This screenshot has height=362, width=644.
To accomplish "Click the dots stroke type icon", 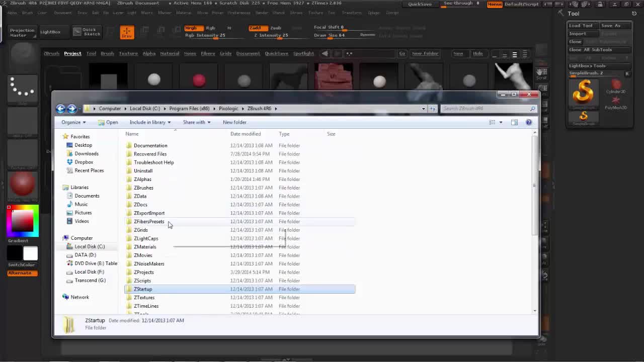I will point(22,89).
